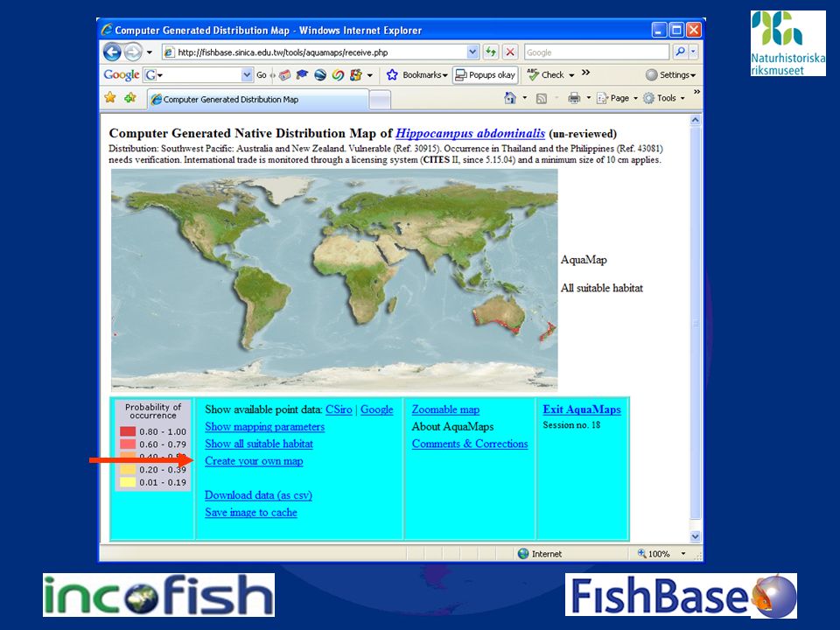Image resolution: width=840 pixels, height=630 pixels.
Task: Click the colorful swirl Google toolbar icon
Action: 338,75
